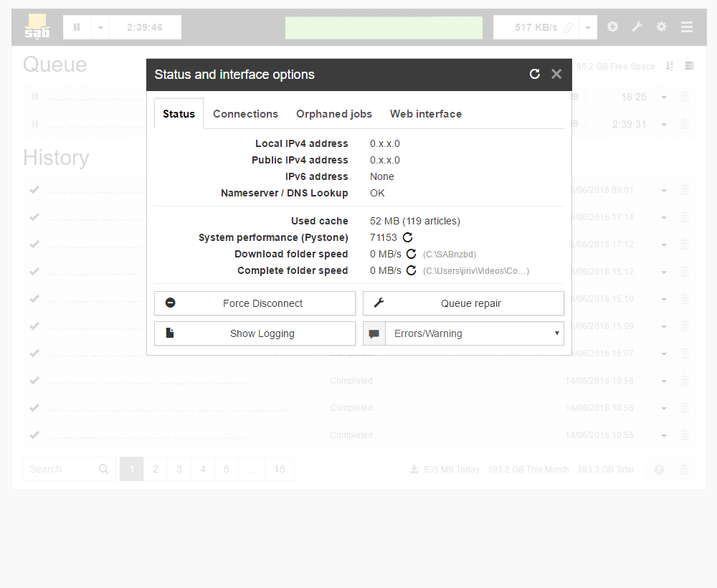Viewport: 717px width, 588px height.
Task: Open the hamburger menu in the top bar
Action: click(x=687, y=27)
